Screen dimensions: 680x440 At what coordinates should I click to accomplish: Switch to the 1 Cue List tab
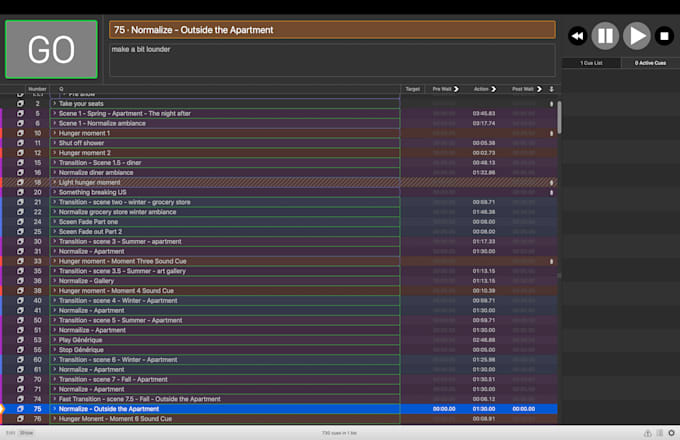591,63
